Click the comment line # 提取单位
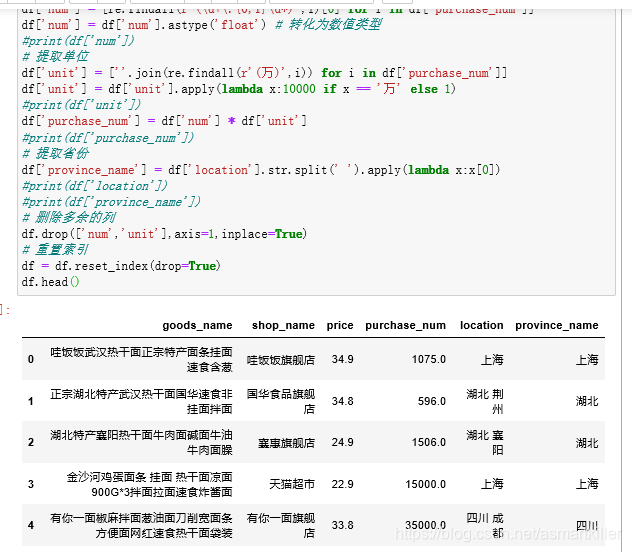Screen dimensions: 632x552 click(x=56, y=56)
